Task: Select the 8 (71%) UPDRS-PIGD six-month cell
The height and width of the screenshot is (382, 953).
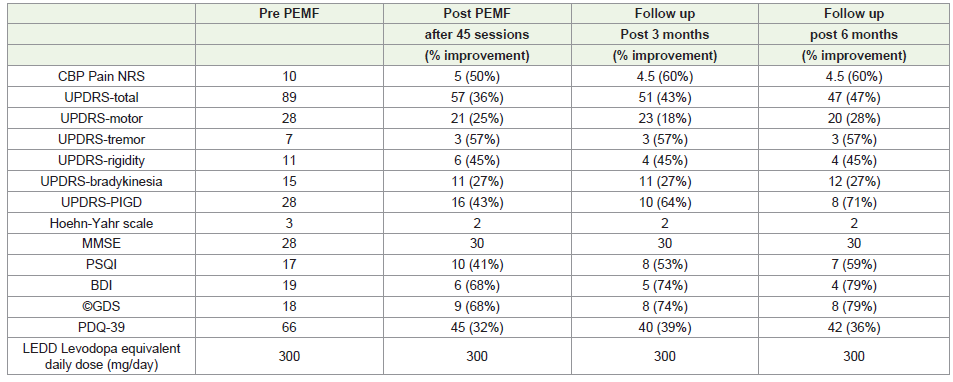Action: point(853,202)
